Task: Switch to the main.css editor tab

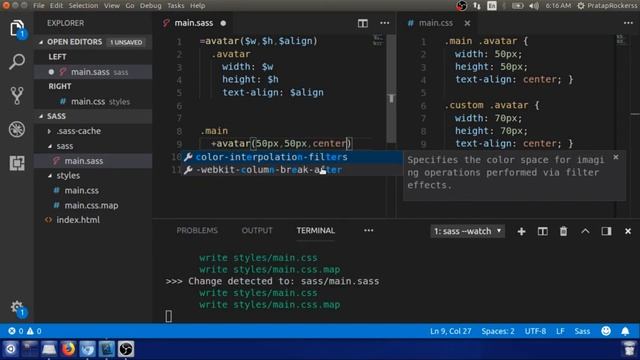Action: [x=436, y=23]
